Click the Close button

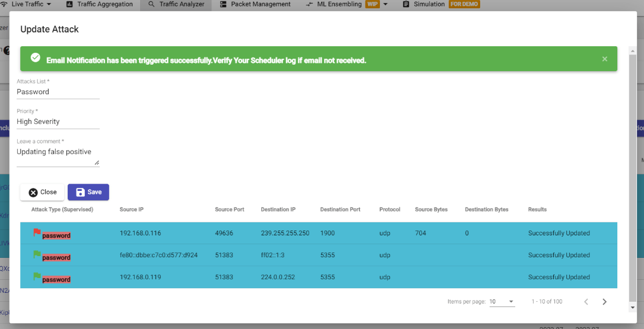click(42, 192)
